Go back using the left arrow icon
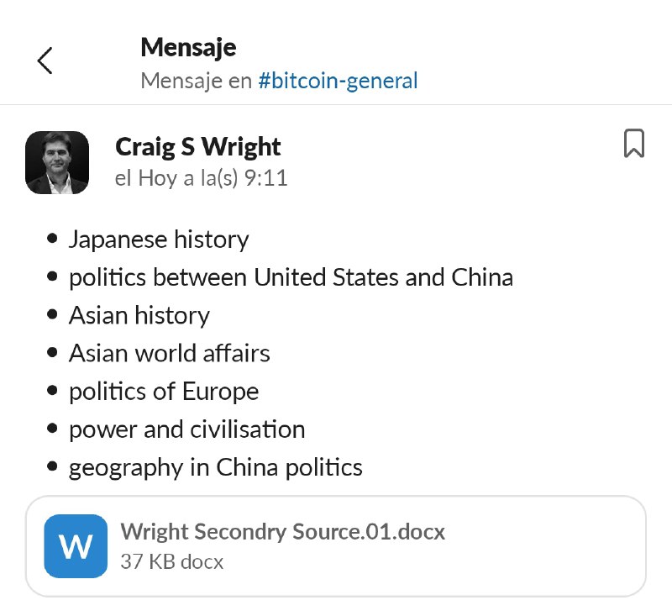The image size is (672, 616). pyautogui.click(x=45, y=61)
